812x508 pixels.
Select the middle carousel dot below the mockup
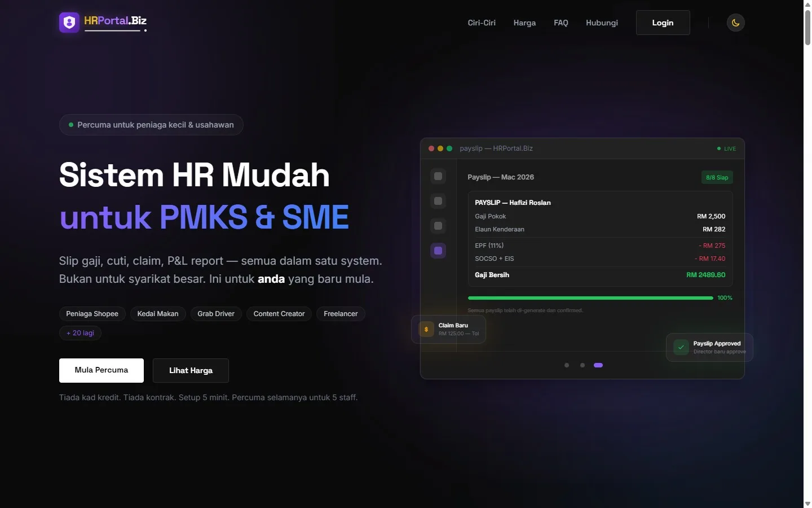[x=582, y=365]
